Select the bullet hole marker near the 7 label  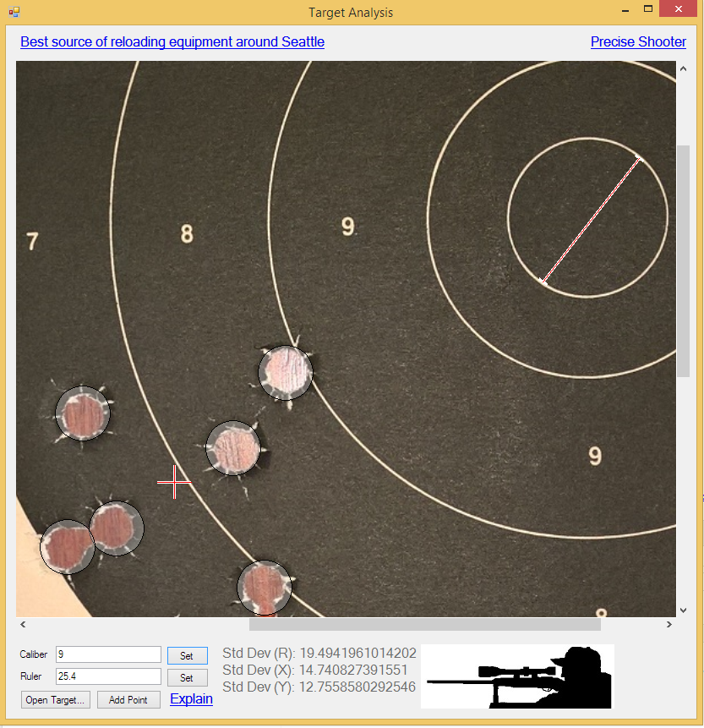(83, 413)
